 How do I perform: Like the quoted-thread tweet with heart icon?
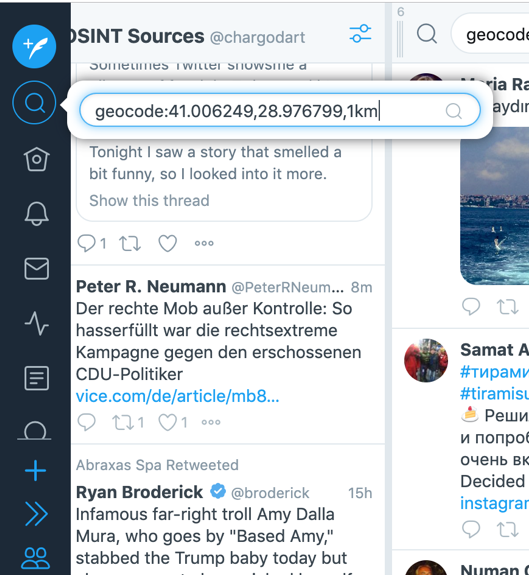pyautogui.click(x=168, y=243)
